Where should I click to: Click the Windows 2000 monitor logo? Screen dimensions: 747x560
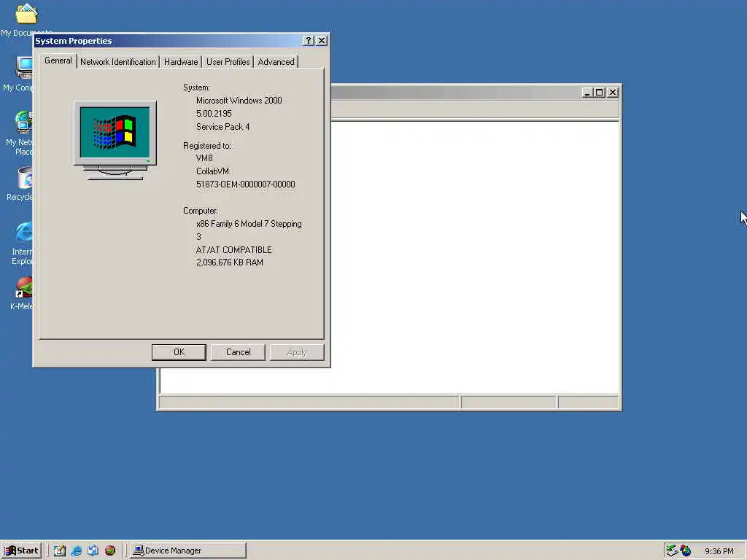(115, 141)
